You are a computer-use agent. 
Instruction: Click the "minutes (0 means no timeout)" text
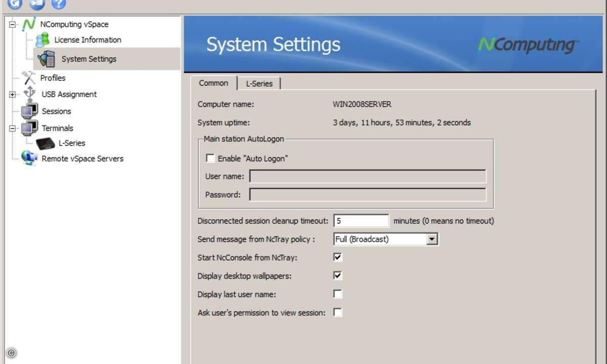click(444, 220)
